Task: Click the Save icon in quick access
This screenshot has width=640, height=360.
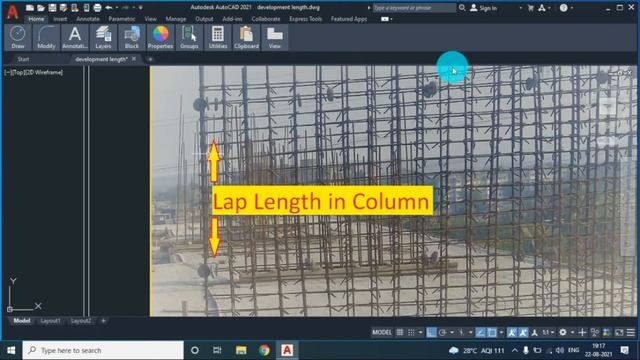Action: tap(52, 8)
